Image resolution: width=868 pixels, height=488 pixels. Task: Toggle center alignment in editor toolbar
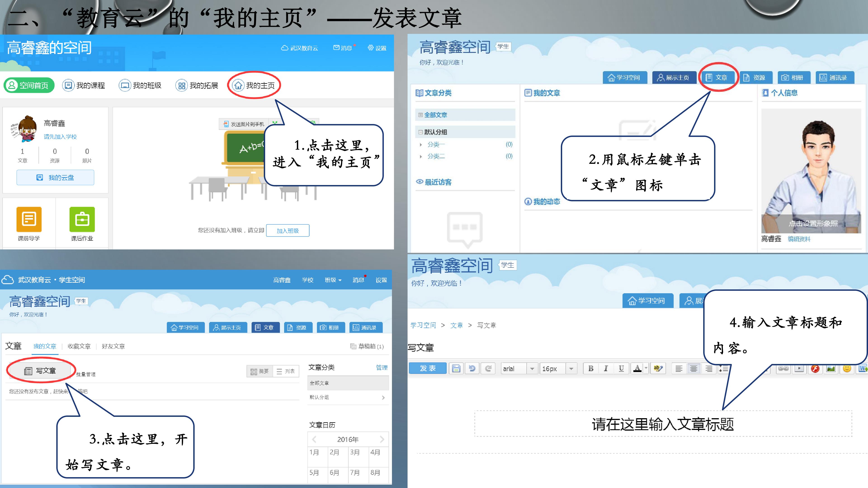coord(694,368)
